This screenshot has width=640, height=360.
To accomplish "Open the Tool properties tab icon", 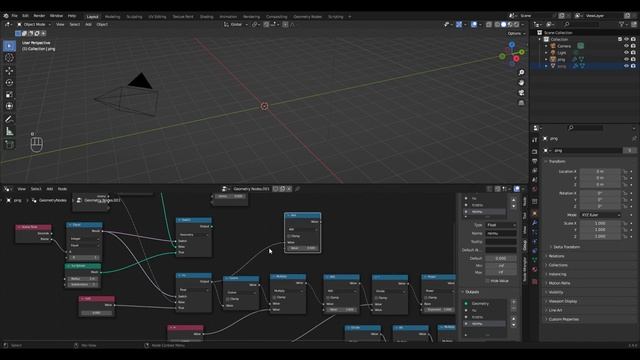I will pos(535,140).
